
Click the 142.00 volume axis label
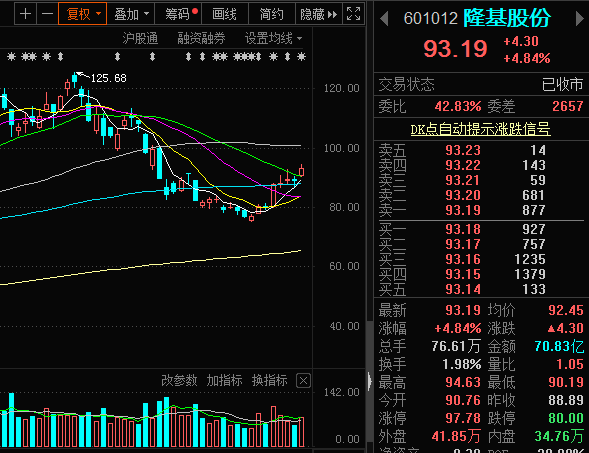tap(341, 393)
